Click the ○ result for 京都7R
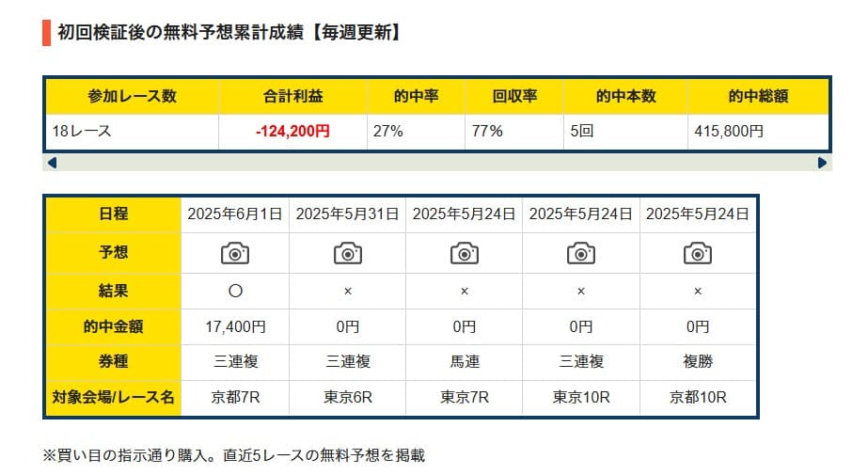Image resolution: width=868 pixels, height=475 pixels. (235, 291)
